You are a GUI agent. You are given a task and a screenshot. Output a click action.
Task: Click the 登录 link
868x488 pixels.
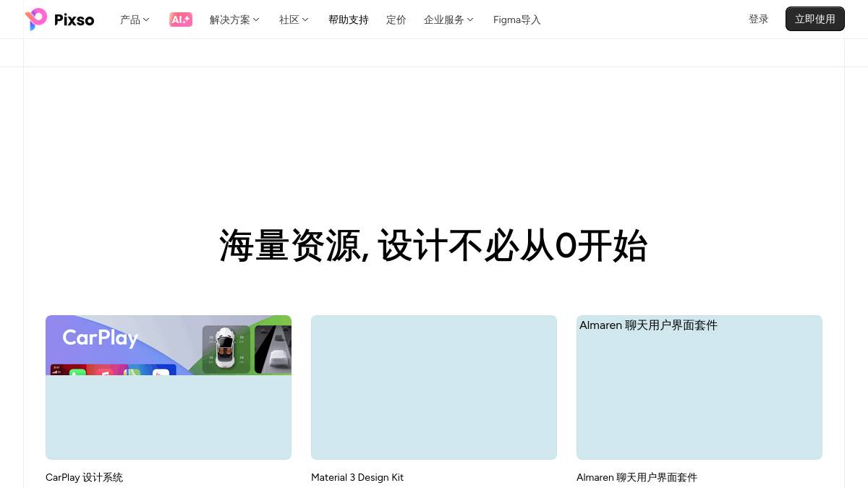tap(758, 19)
